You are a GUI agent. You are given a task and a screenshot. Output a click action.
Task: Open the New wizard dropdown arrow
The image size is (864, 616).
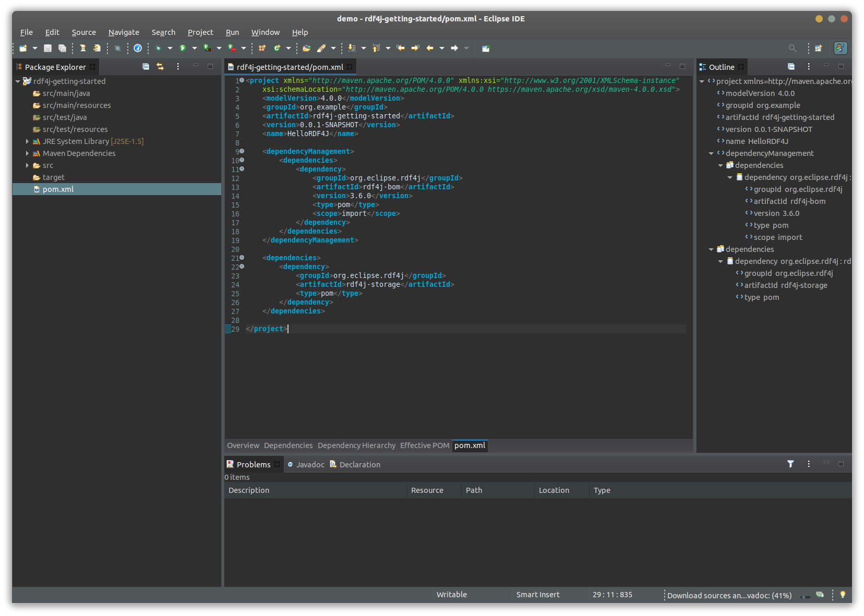(x=35, y=48)
